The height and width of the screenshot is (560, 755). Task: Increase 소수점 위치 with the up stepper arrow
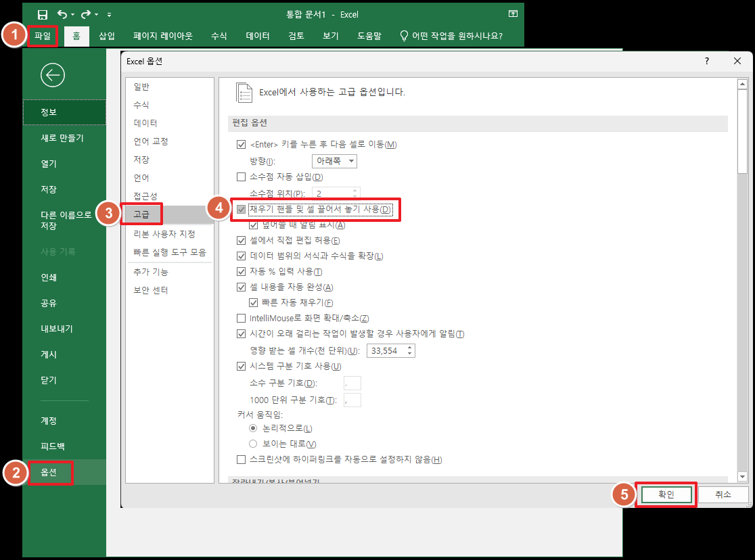point(356,190)
